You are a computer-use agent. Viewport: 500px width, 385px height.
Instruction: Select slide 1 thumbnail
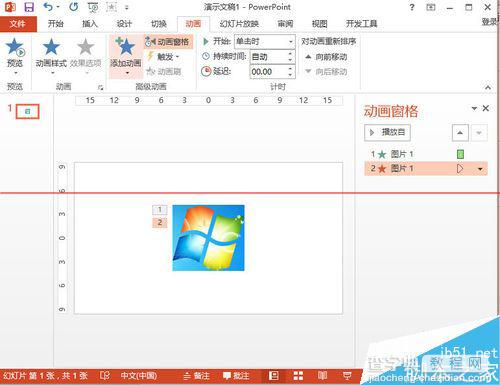coord(28,112)
